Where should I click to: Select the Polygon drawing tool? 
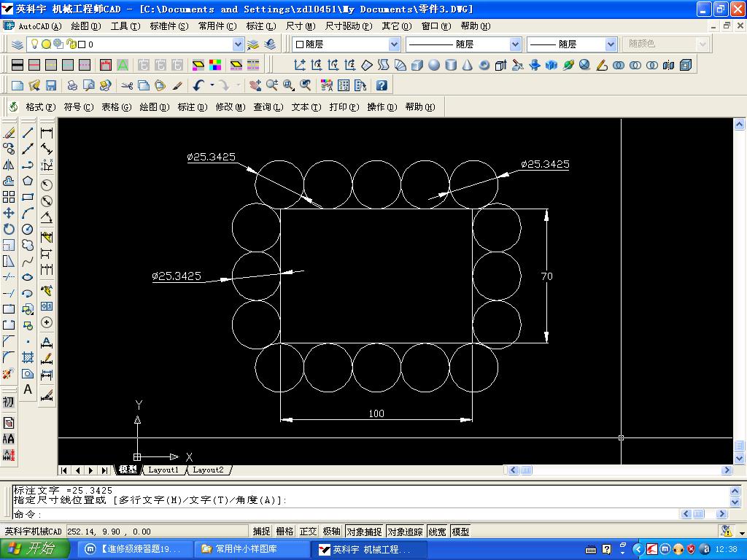tap(28, 181)
